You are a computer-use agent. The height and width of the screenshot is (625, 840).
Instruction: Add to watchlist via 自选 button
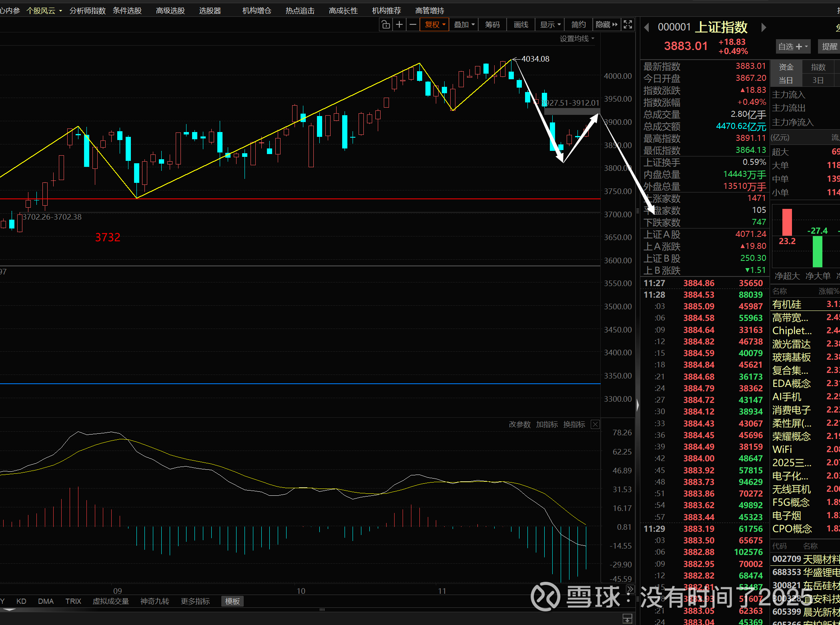pos(793,47)
